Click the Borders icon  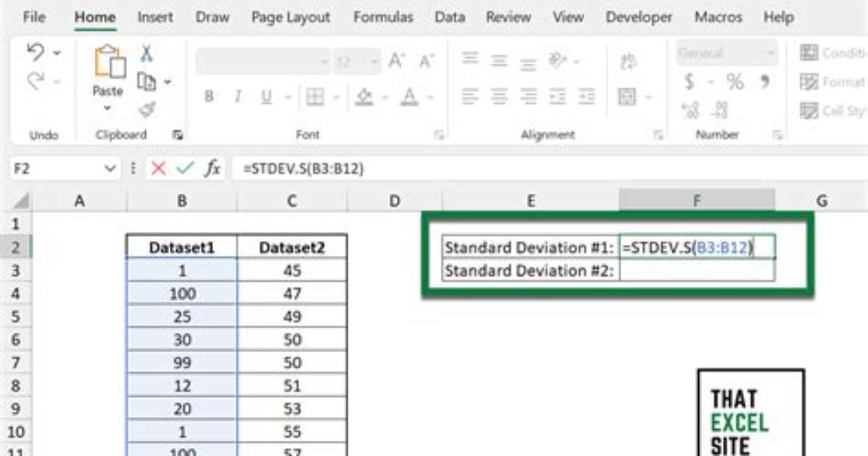click(316, 97)
